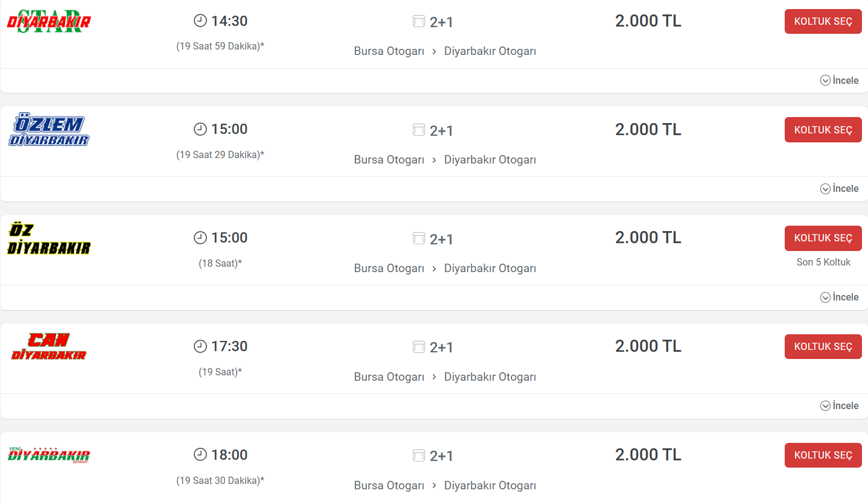Click the Özlem Diyarbakır company logo
868x502 pixels.
[49, 130]
